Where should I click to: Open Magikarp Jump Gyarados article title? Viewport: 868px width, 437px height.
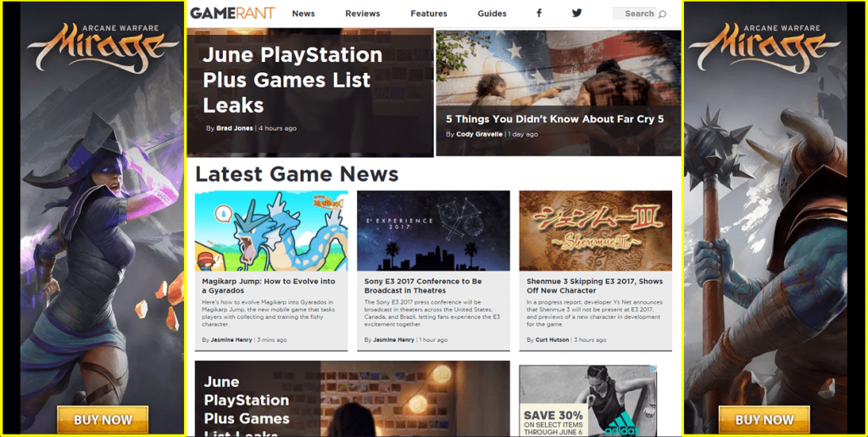click(x=269, y=286)
